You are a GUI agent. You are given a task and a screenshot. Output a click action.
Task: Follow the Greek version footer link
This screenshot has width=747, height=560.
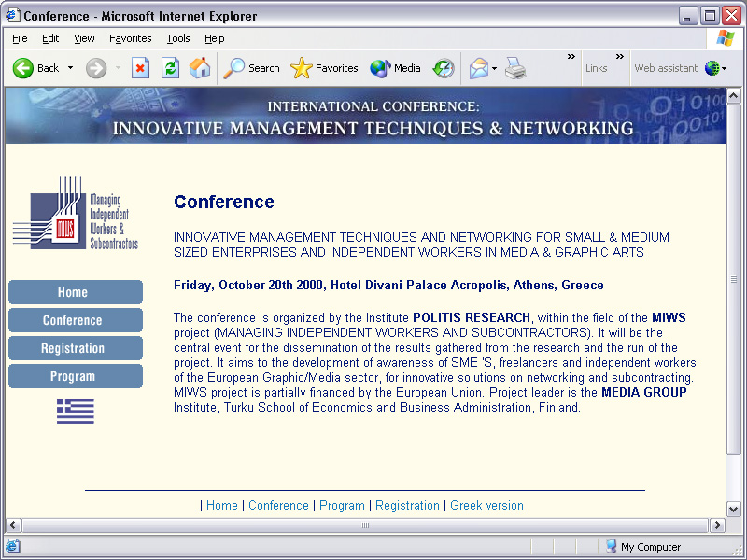[486, 505]
